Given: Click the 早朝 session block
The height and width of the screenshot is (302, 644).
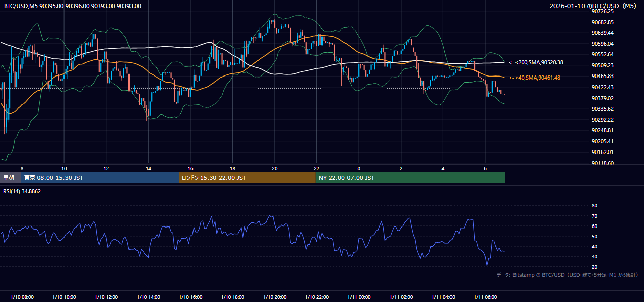Looking at the screenshot, I should pyautogui.click(x=10, y=178).
